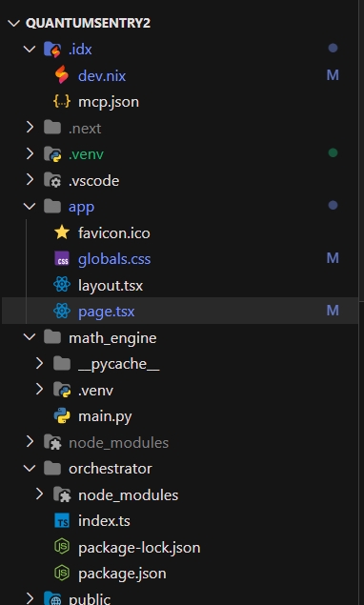364x605 pixels.
Task: Select the .next folder name
Action: click(x=85, y=128)
